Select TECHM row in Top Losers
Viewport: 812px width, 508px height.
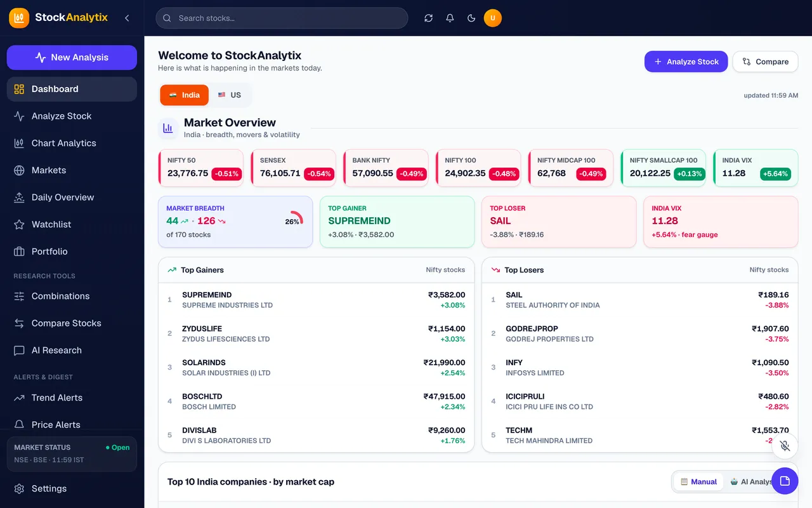coord(639,435)
